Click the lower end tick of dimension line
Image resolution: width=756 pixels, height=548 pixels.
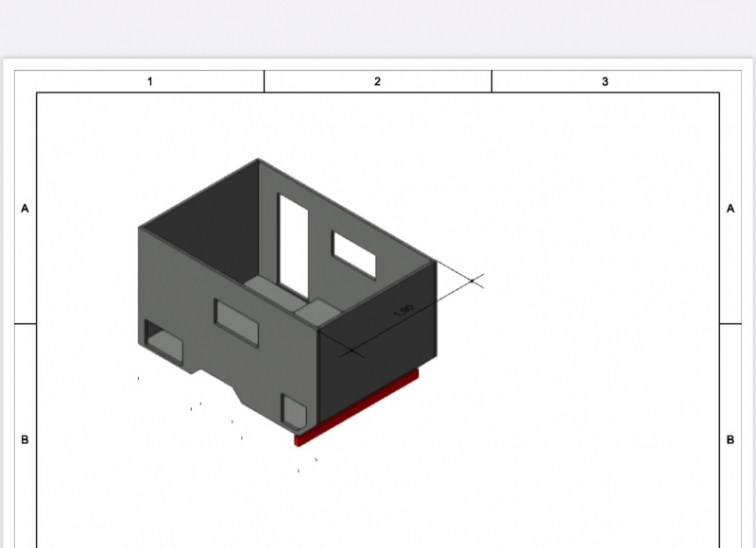(x=352, y=351)
